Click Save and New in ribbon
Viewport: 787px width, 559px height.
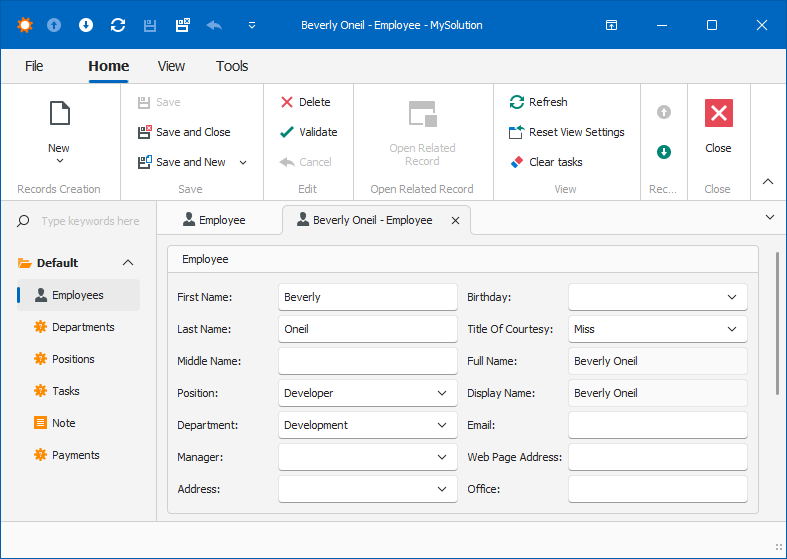pos(182,162)
